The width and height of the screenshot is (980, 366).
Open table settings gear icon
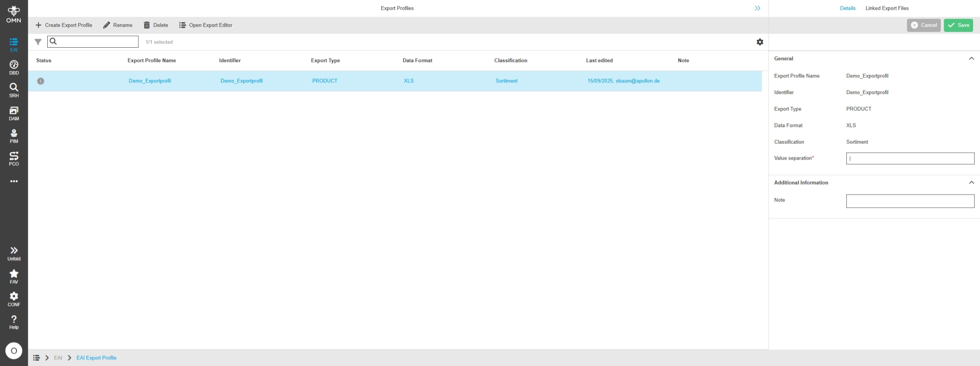pyautogui.click(x=760, y=42)
